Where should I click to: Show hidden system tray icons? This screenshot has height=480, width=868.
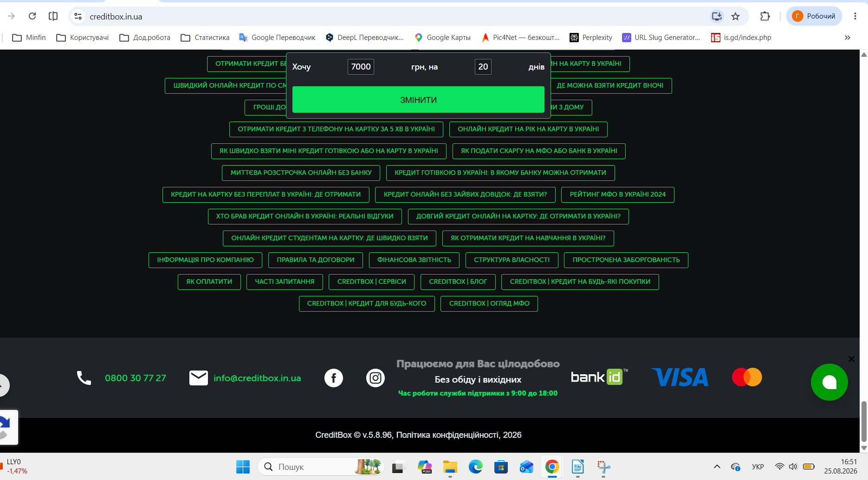click(717, 467)
